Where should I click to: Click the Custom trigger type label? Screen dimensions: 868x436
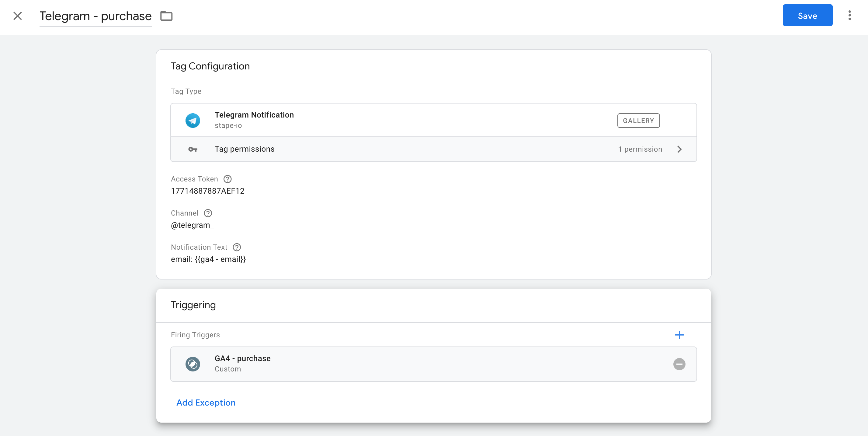[228, 369]
